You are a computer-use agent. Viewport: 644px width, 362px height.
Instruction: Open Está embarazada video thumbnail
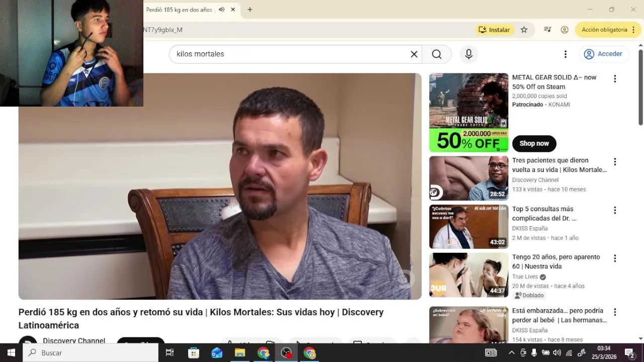(x=469, y=325)
